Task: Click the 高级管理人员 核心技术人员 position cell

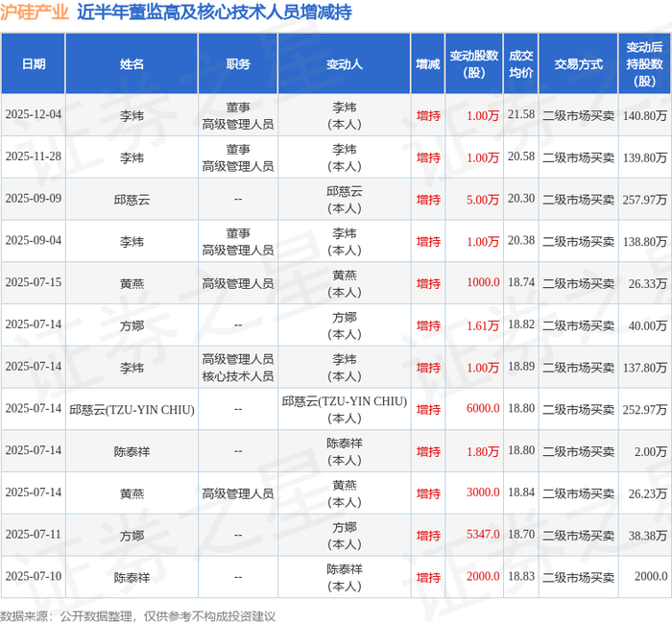Action: (x=238, y=368)
